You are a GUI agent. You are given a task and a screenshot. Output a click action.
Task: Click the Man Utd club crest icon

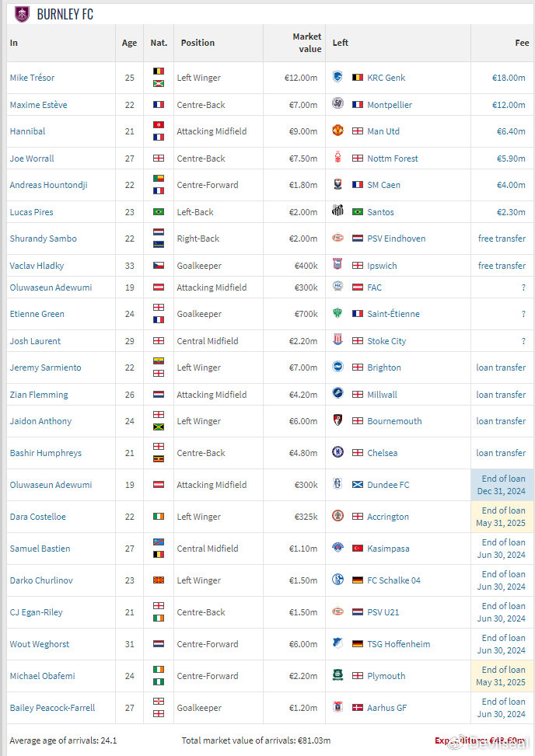click(x=337, y=131)
